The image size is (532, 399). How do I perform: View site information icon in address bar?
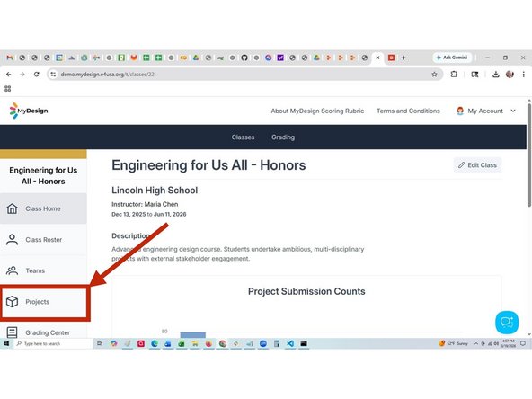53,75
